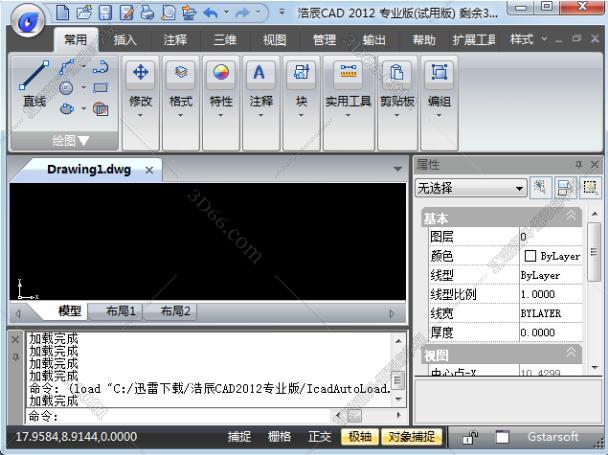Open the Output (输出) ribbon tab
Screen dimensions: 608x455
[374, 40]
